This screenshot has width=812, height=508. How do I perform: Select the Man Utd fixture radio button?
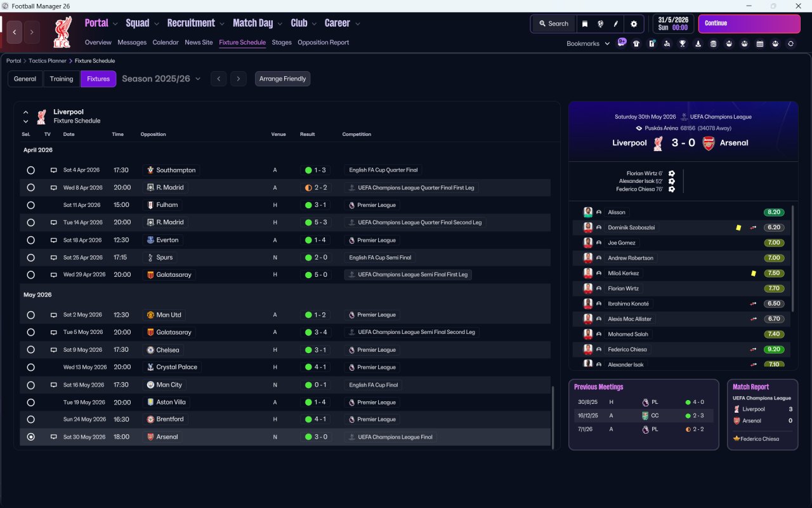[30, 315]
